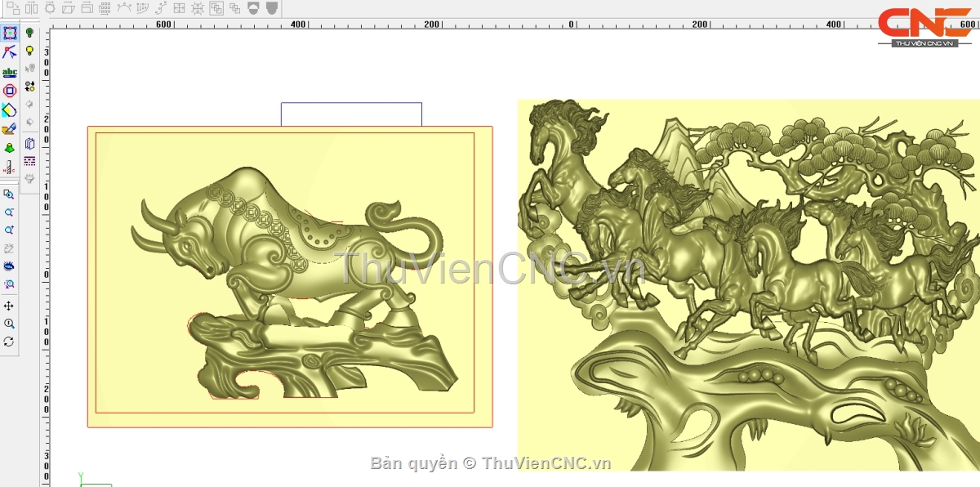The height and width of the screenshot is (487, 980).
Task: Open the NC toolpath tool
Action: coord(10,167)
